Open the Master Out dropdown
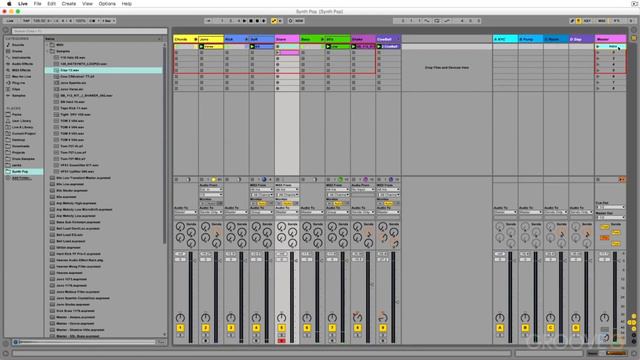Screen dimensions: 640x360 (x=611, y=218)
